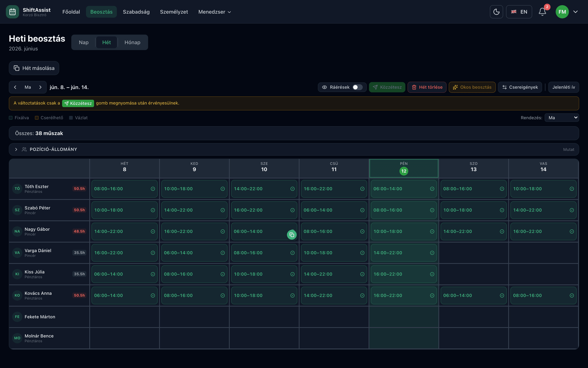Image resolution: width=588 pixels, height=368 pixels.
Task: Click VA avatar of Varga Dániel
Action: [17, 253]
